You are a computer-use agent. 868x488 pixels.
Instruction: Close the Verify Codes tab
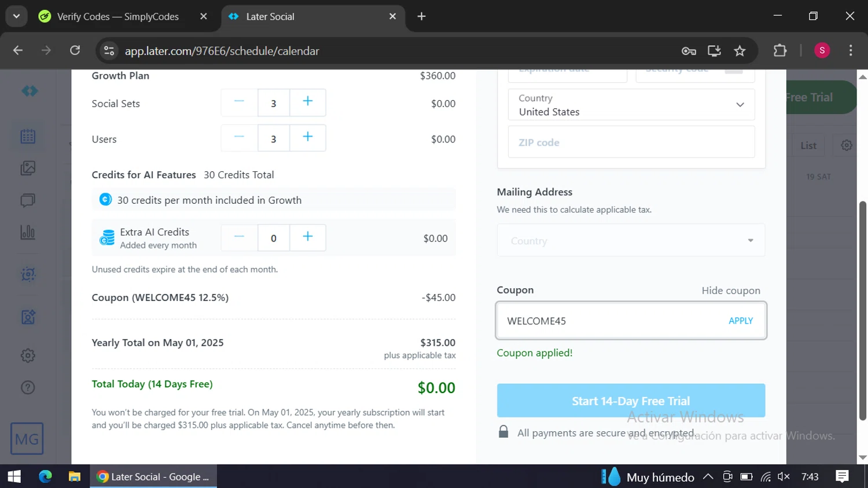(204, 16)
